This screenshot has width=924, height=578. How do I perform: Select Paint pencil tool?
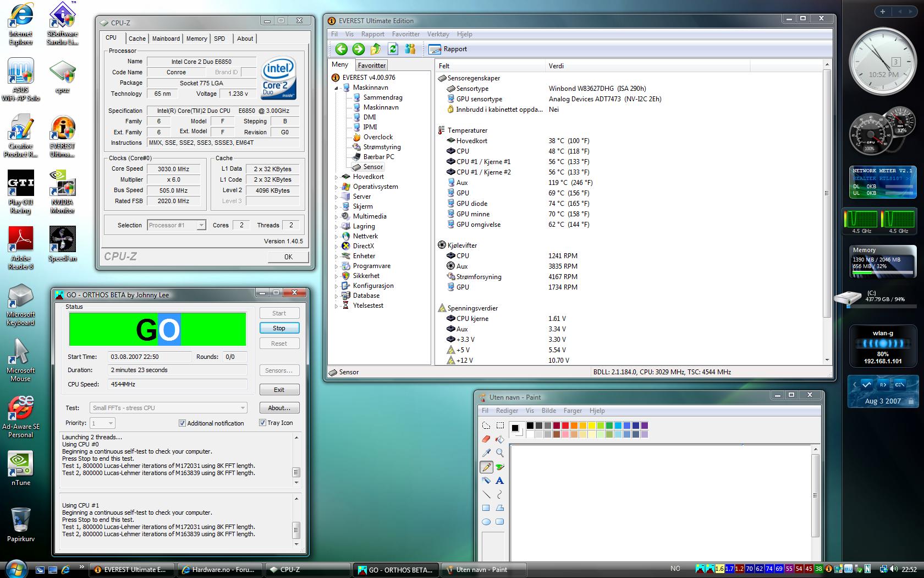tap(486, 467)
